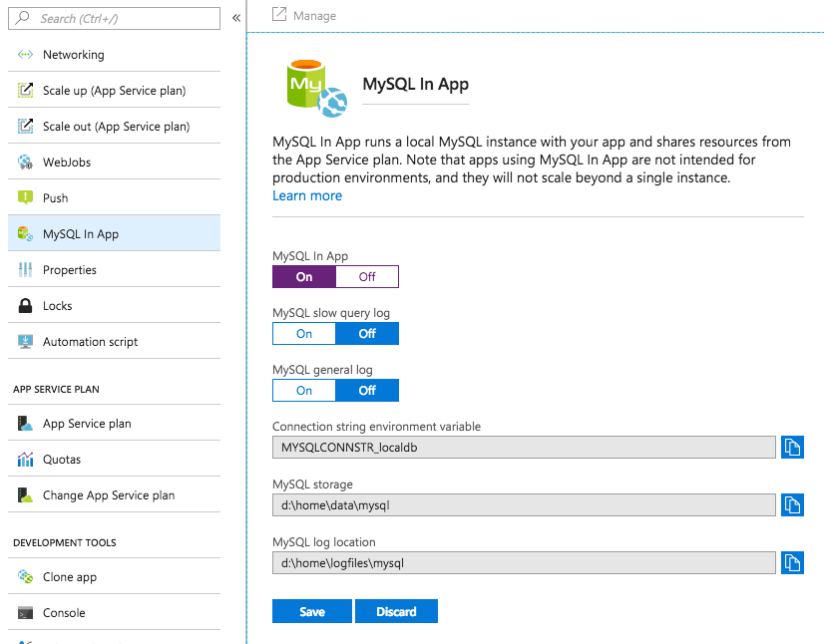Follow the Learn more link
The width and height of the screenshot is (824, 644).
tap(307, 195)
